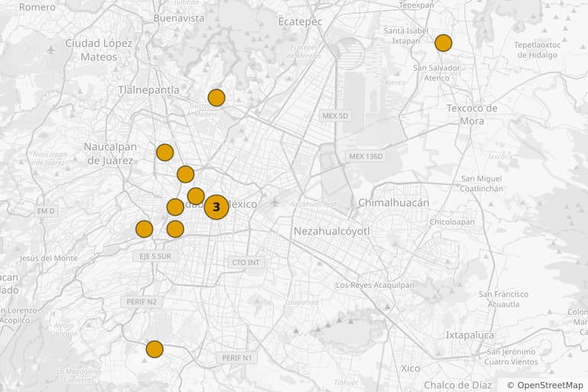This screenshot has width=588, height=392.
Task: Click the Buenavista label
Action: (179, 18)
